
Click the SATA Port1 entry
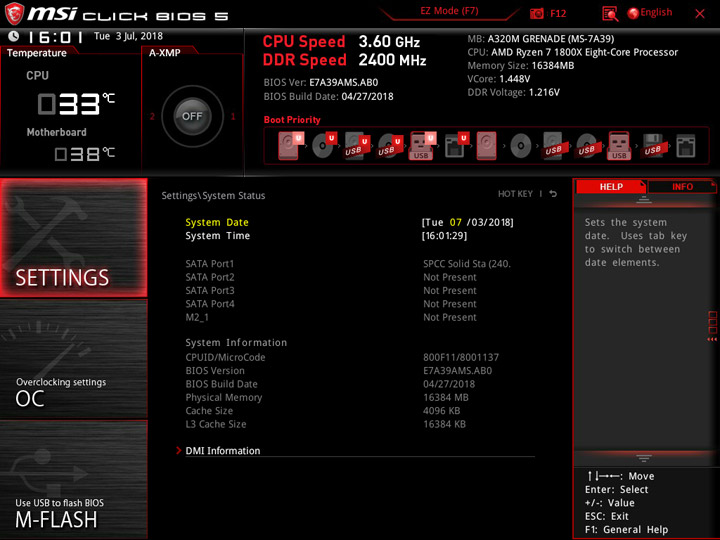[348, 264]
